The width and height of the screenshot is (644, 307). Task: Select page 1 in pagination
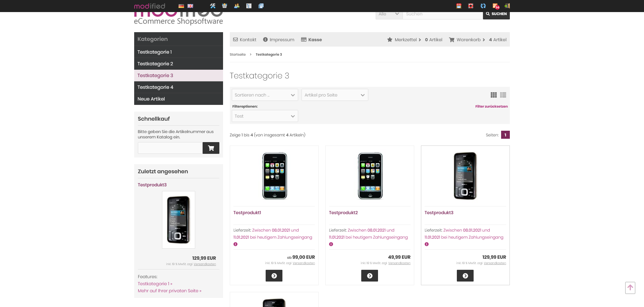505,135
